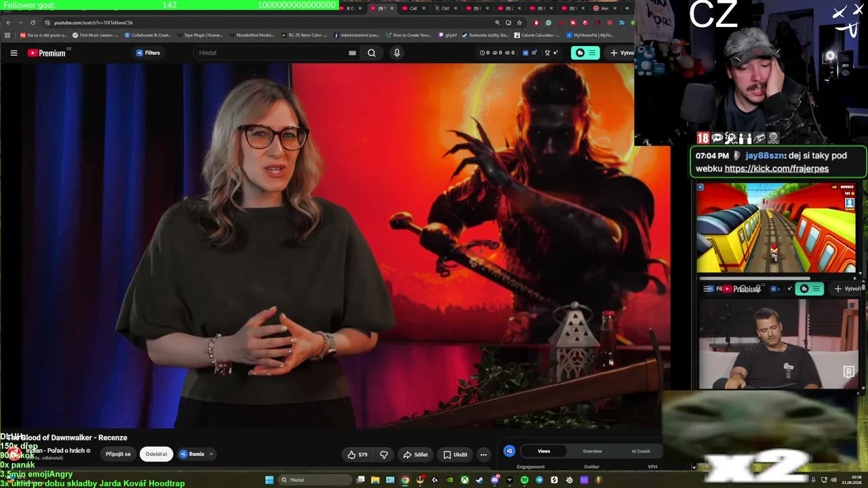Open the Calorie Calculator bookmark
This screenshot has width=868, height=488.
point(537,35)
